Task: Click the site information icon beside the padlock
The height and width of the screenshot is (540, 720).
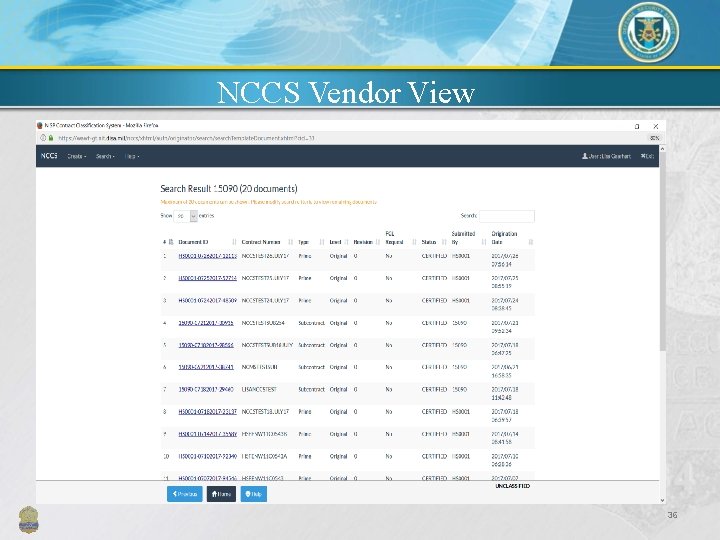Action: coord(43,138)
